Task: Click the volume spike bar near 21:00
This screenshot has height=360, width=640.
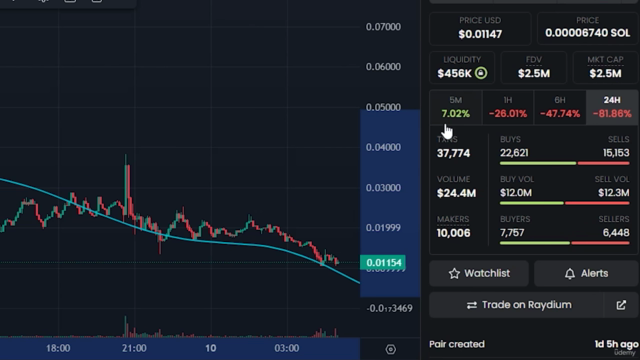Action: pyautogui.click(x=126, y=327)
